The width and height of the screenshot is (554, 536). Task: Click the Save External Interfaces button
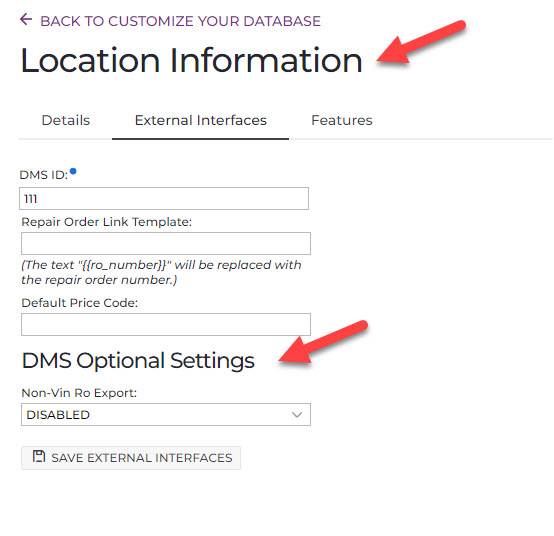[131, 458]
